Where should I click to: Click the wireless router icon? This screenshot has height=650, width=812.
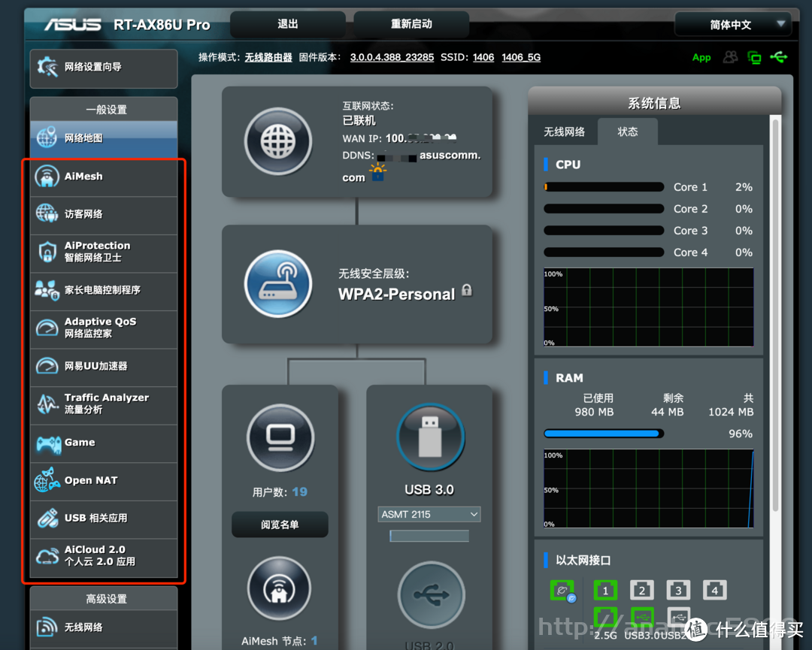[278, 283]
